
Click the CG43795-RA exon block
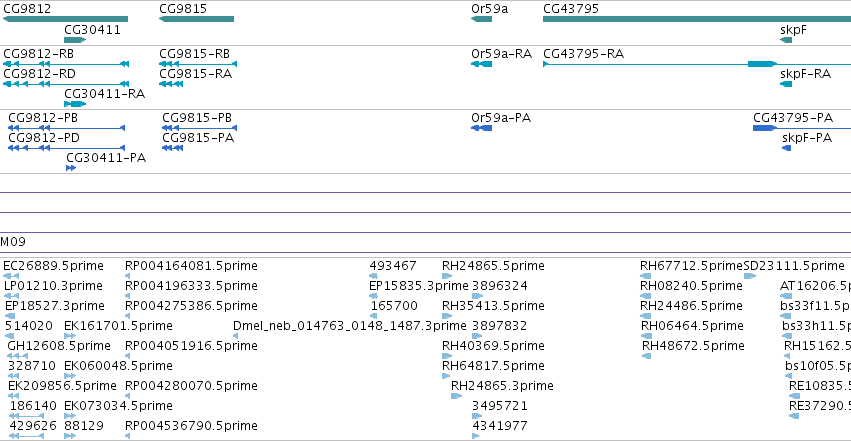click(762, 64)
